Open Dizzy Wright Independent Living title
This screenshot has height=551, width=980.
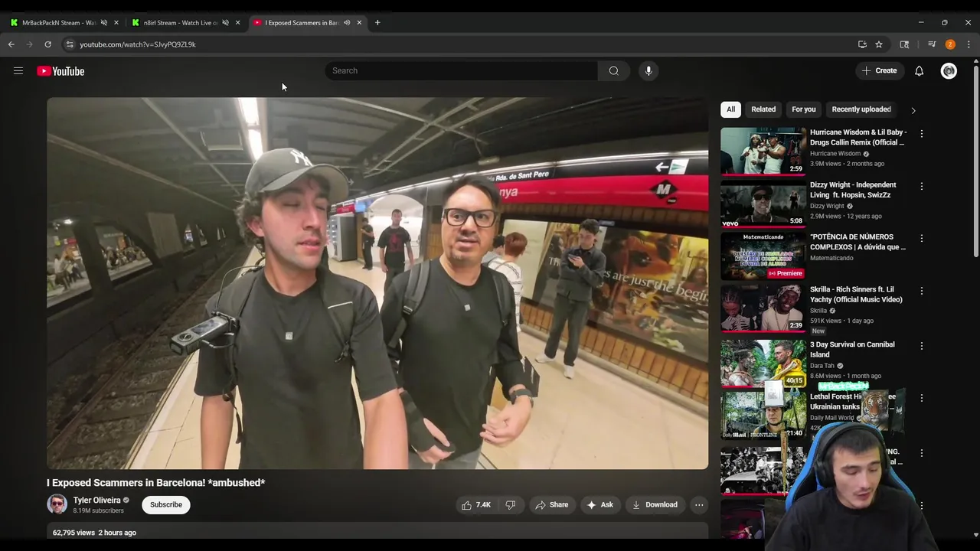(853, 190)
